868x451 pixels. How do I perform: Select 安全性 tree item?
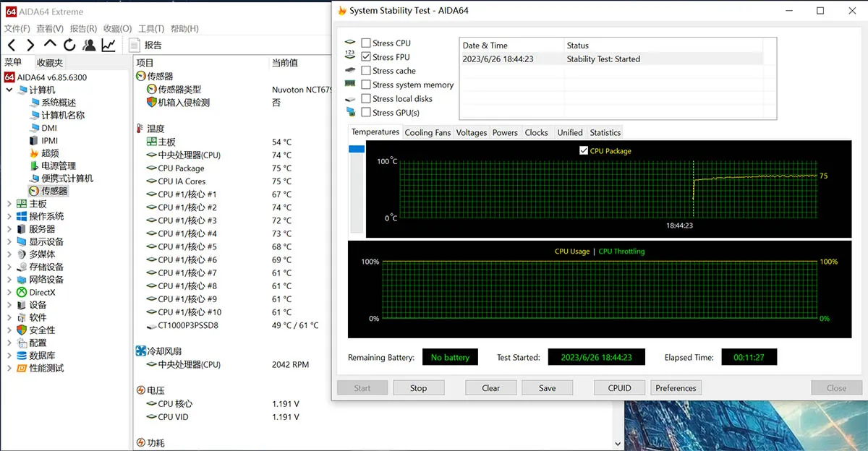click(x=35, y=330)
